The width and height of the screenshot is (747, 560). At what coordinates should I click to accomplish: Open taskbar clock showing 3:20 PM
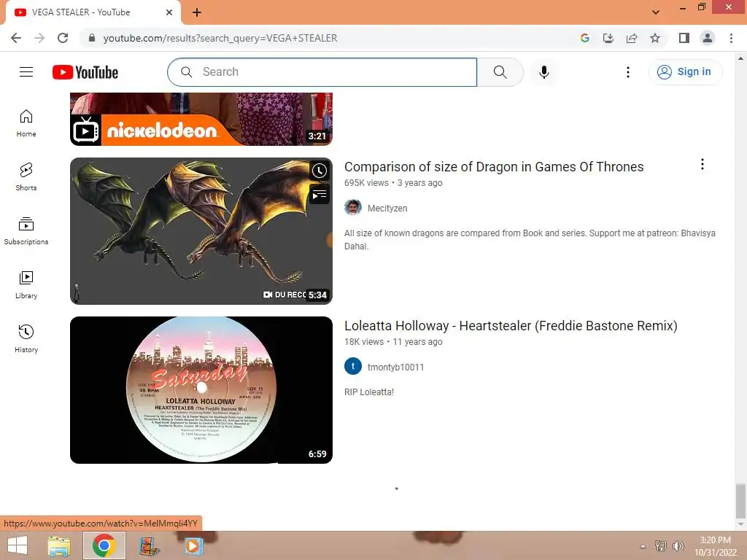pyautogui.click(x=715, y=546)
